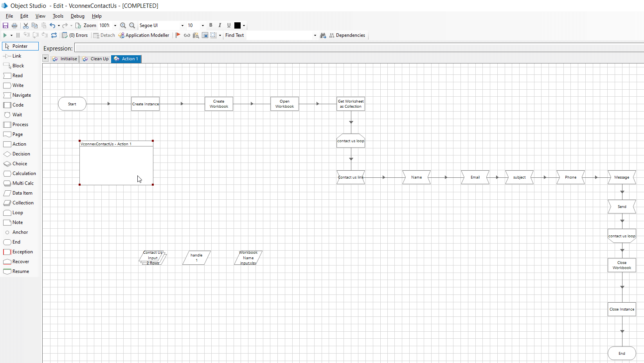The image size is (644, 363).
Task: Select the Loop stage tool
Action: click(16, 212)
